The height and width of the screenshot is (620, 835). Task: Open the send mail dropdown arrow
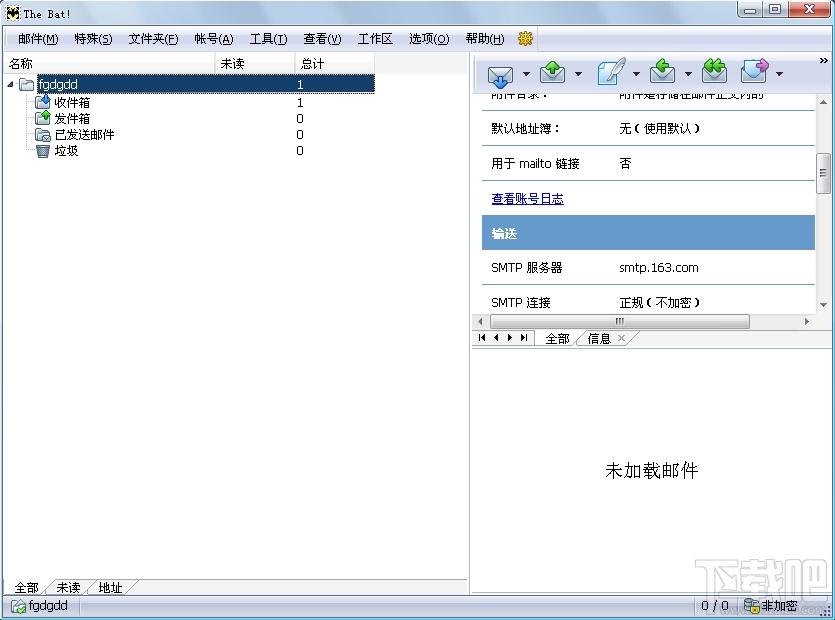[x=578, y=74]
